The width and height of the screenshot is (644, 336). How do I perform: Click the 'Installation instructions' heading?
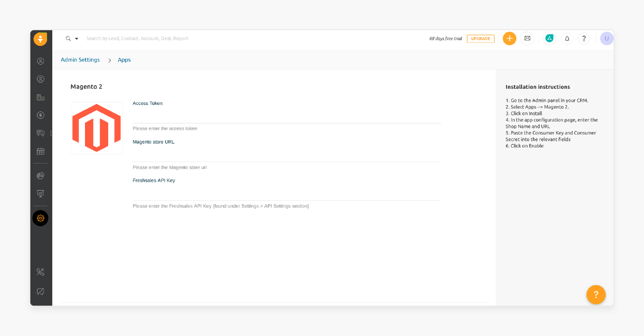(x=538, y=87)
